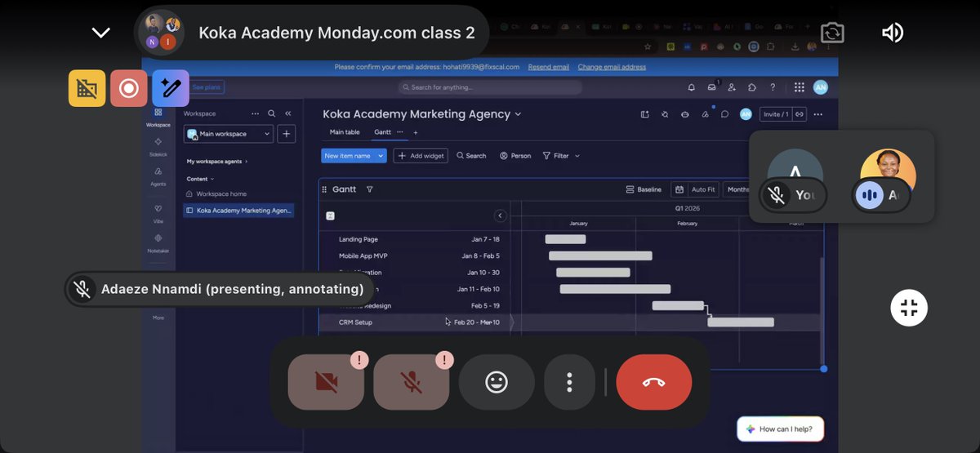Select Workspace in the left rail
The image size is (980, 453).
tap(158, 118)
